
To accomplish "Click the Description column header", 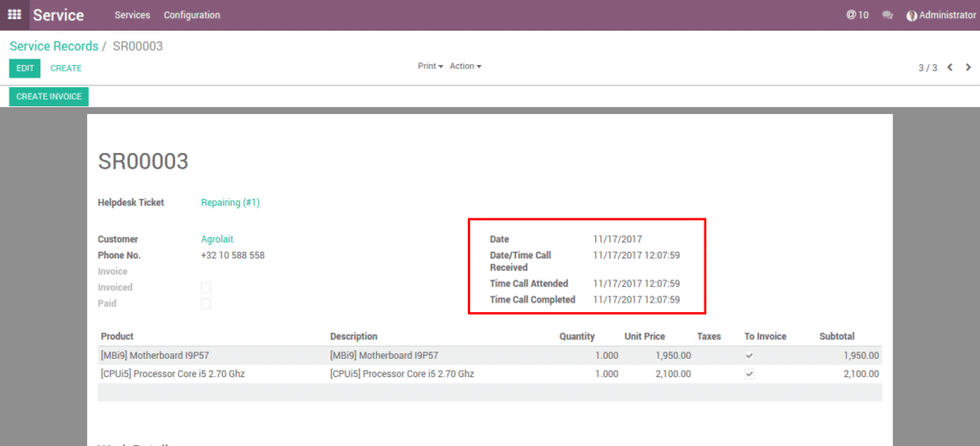I will [354, 337].
